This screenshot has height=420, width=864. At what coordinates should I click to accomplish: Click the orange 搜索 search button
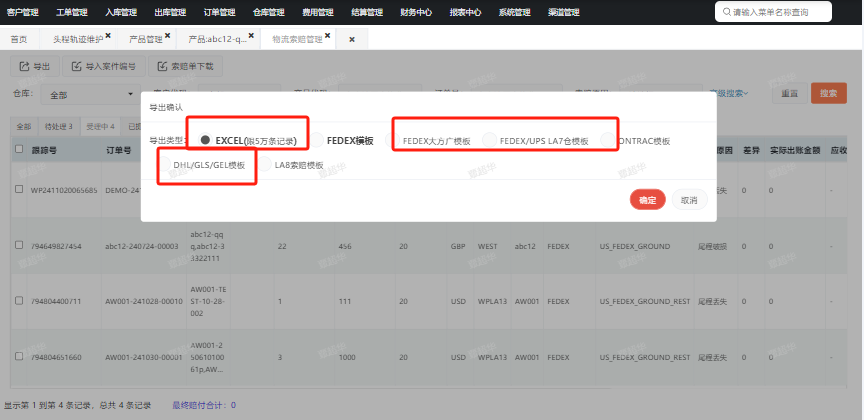click(828, 93)
